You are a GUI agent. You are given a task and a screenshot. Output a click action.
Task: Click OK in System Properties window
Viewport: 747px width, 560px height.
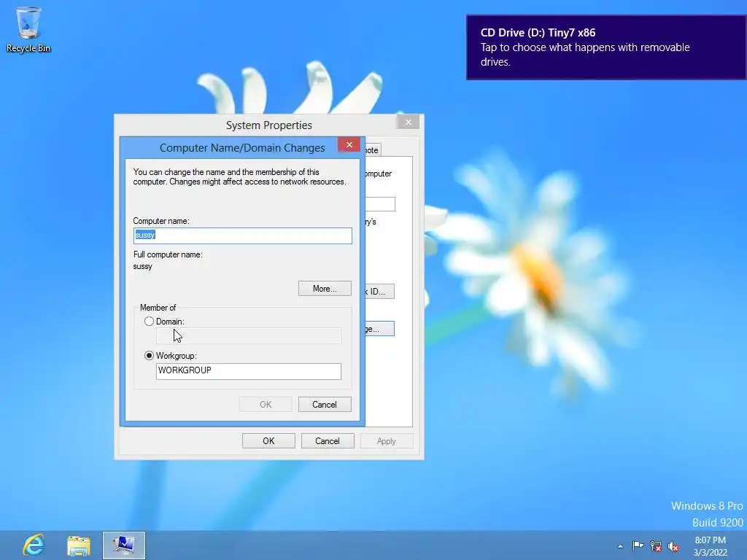(x=268, y=441)
